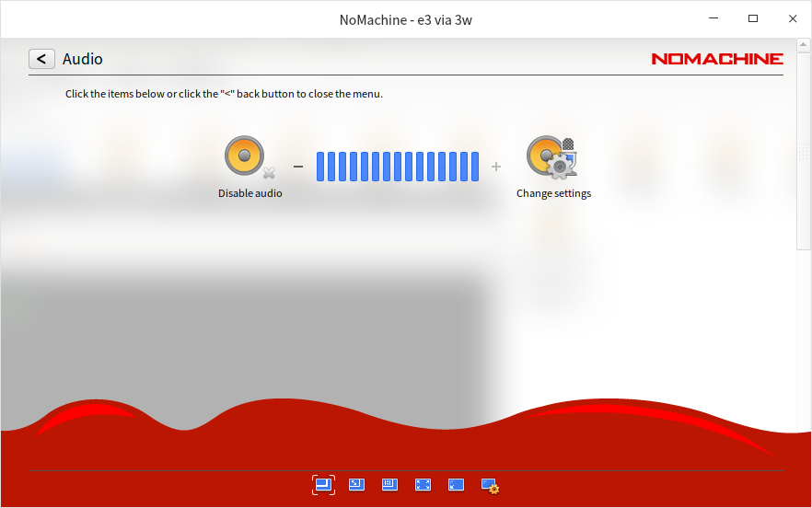Screen dimensions: 812x508
Task: Click the Disable audio speaker icon
Action: click(x=249, y=156)
